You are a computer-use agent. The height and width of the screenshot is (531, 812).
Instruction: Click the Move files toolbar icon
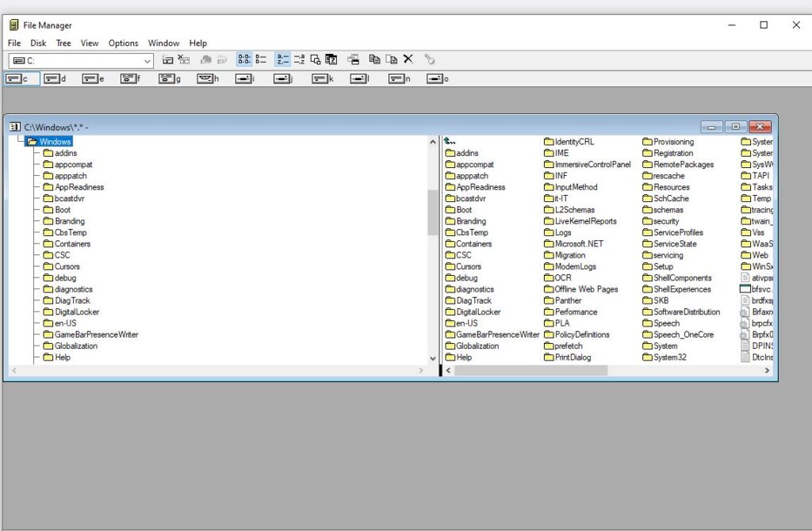[392, 60]
